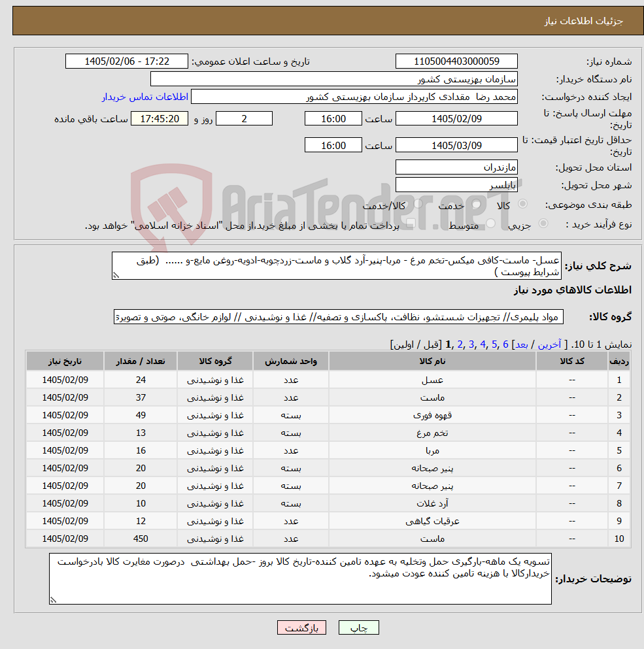Image resolution: width=644 pixels, height=649 pixels.
Task: Click the قهوه فوری item name cell
Action: click(x=432, y=415)
